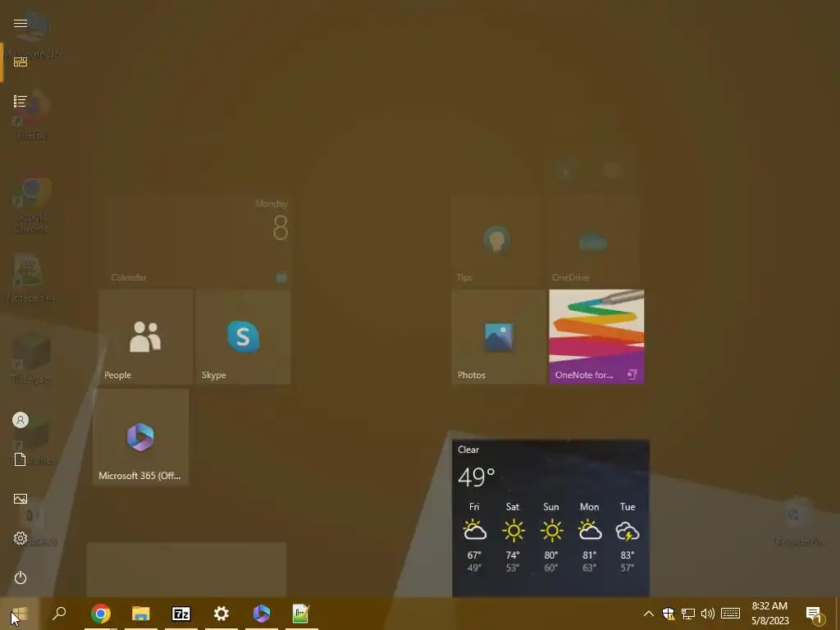Open the user account icon

coord(21,420)
